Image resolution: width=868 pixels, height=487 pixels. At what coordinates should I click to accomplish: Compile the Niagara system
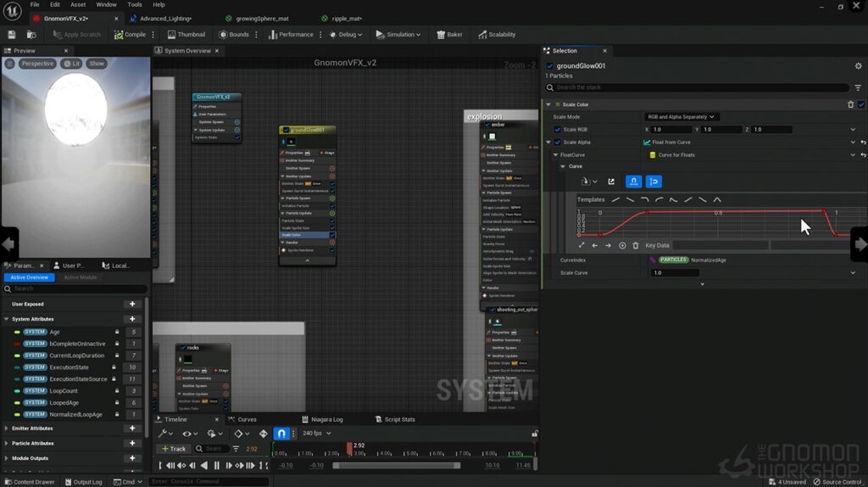click(x=130, y=34)
